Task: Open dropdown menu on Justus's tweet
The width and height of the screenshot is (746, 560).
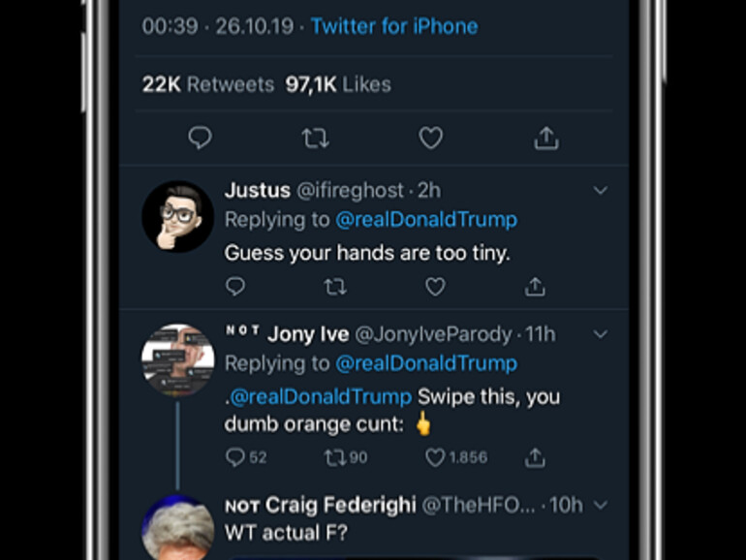Action: pos(600,191)
